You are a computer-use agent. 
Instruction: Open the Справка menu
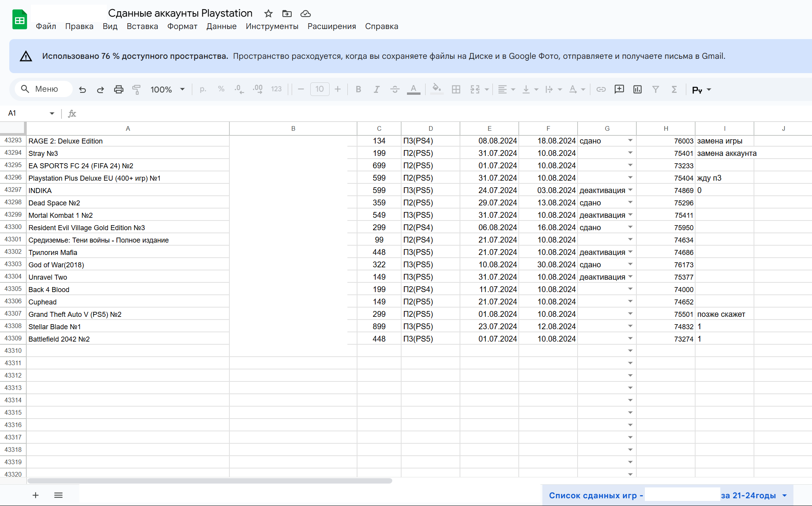(381, 26)
